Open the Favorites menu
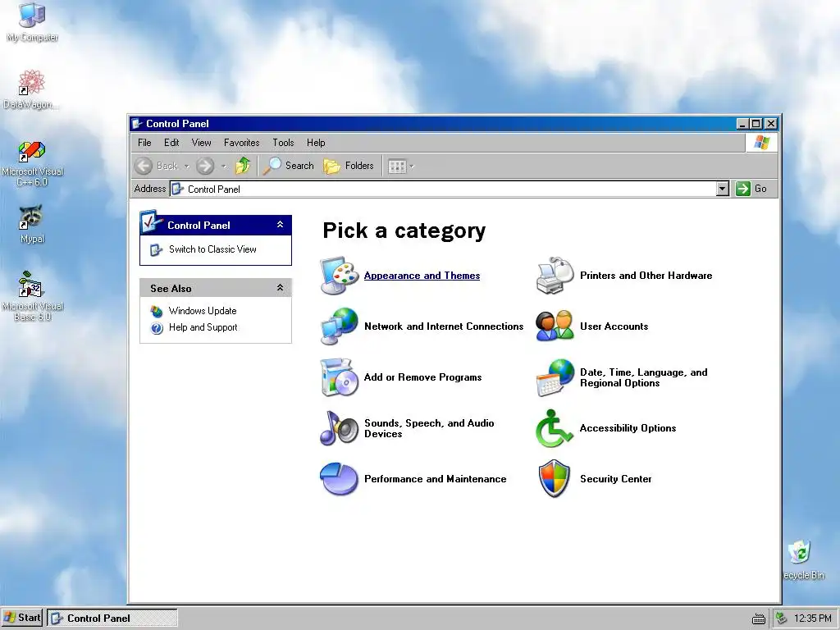 [x=242, y=143]
